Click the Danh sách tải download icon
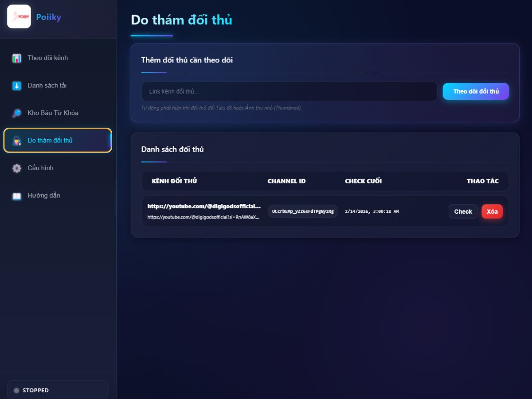The width and height of the screenshot is (532, 399). click(x=16, y=85)
